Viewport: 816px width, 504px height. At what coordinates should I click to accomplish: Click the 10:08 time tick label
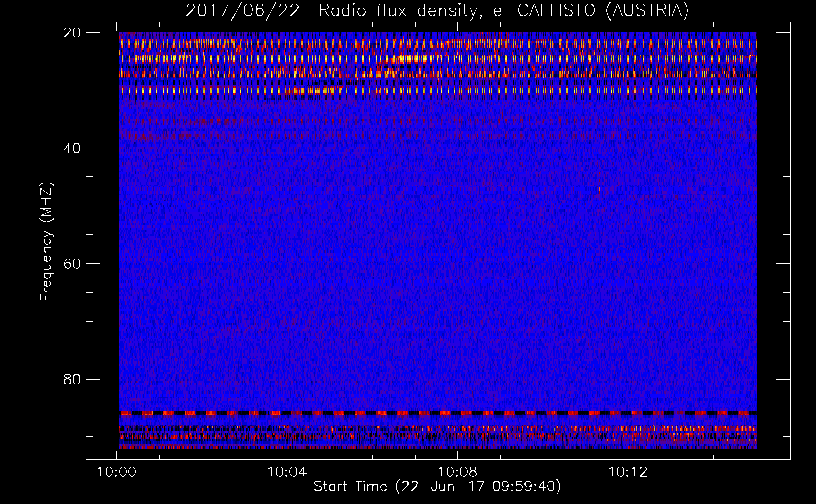pos(457,472)
